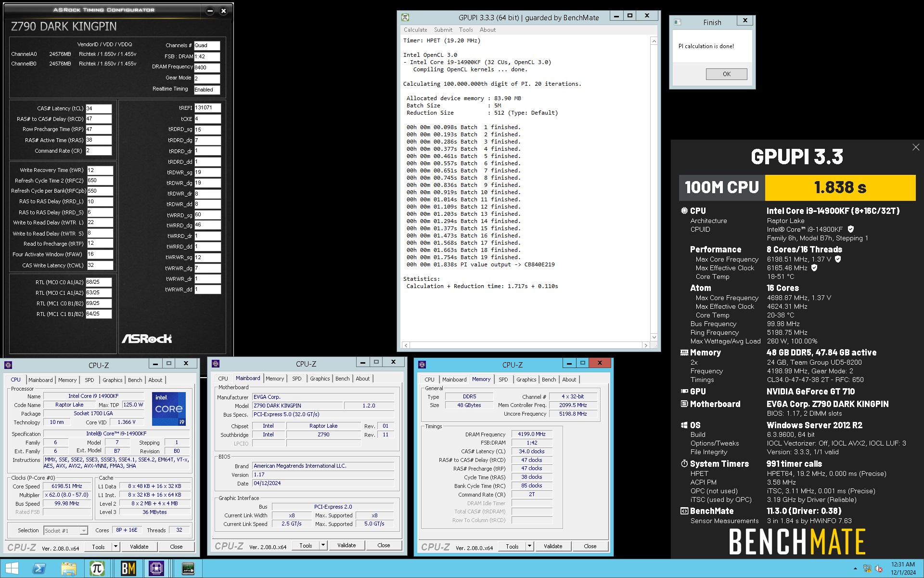
Task: Click Close button in middle CPU-Z window
Action: coord(384,546)
